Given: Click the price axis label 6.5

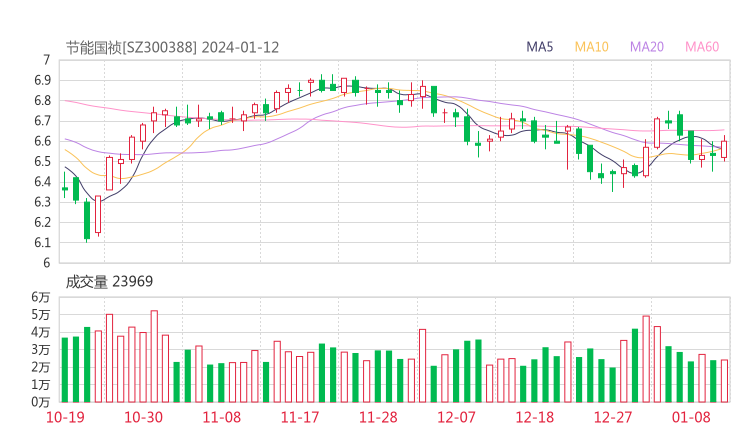Looking at the screenshot, I should (42, 161).
